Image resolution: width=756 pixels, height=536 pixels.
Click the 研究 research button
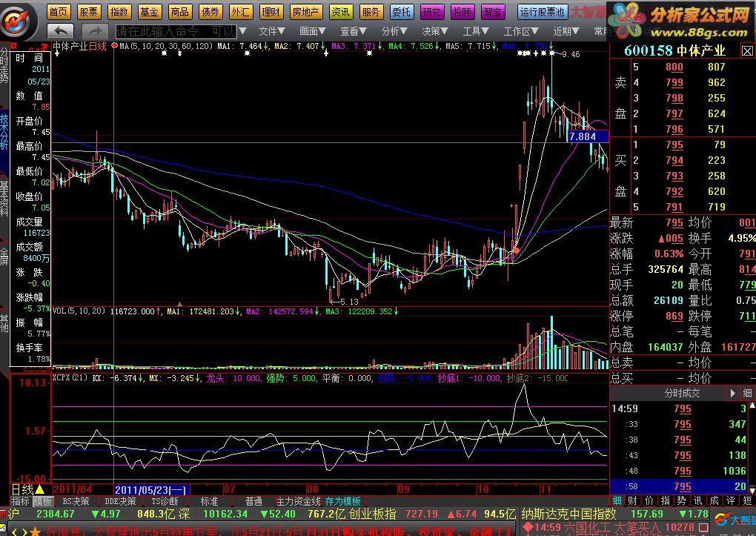432,12
